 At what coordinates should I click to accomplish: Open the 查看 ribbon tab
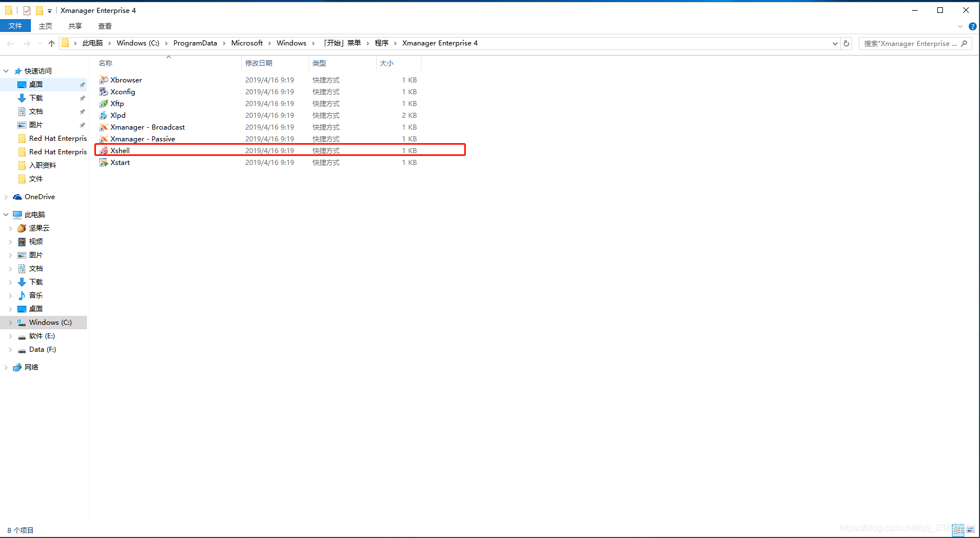coord(105,26)
